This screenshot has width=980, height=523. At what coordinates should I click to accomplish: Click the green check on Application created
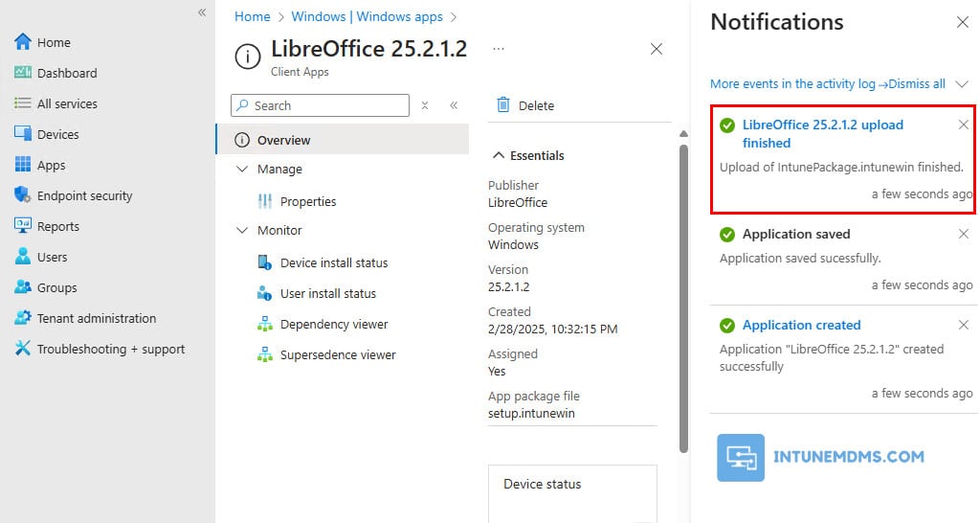pos(727,326)
